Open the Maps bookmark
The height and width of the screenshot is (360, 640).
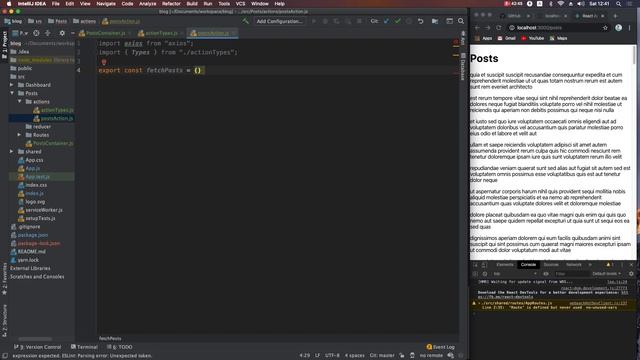point(558,38)
